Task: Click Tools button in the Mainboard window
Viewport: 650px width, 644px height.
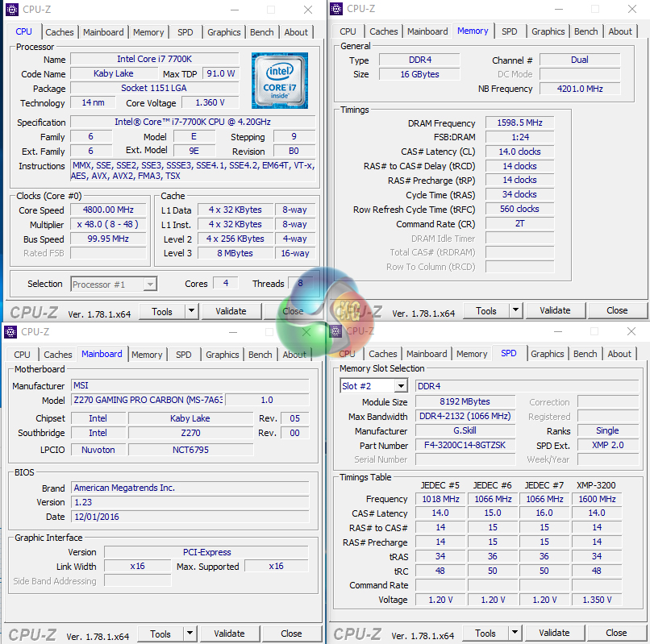Action: [x=160, y=634]
